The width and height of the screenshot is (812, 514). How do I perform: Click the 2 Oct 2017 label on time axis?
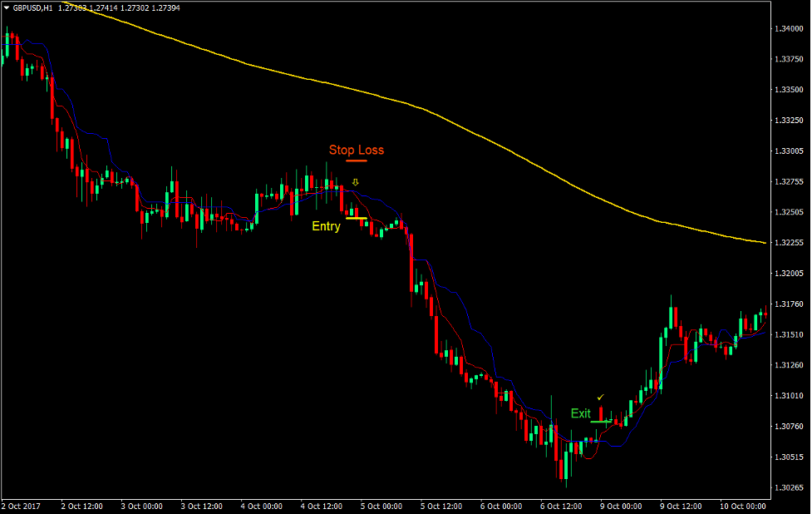point(22,506)
